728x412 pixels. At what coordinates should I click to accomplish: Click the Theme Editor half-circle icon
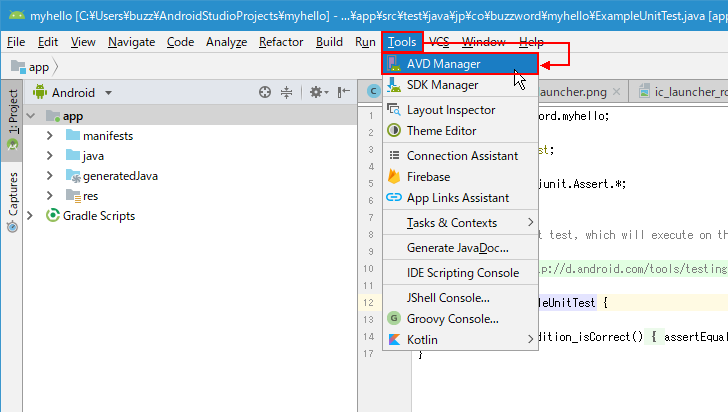(394, 131)
